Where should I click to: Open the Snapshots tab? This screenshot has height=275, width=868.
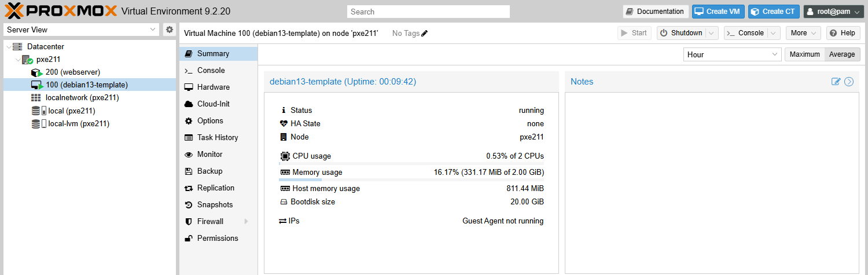point(219,204)
